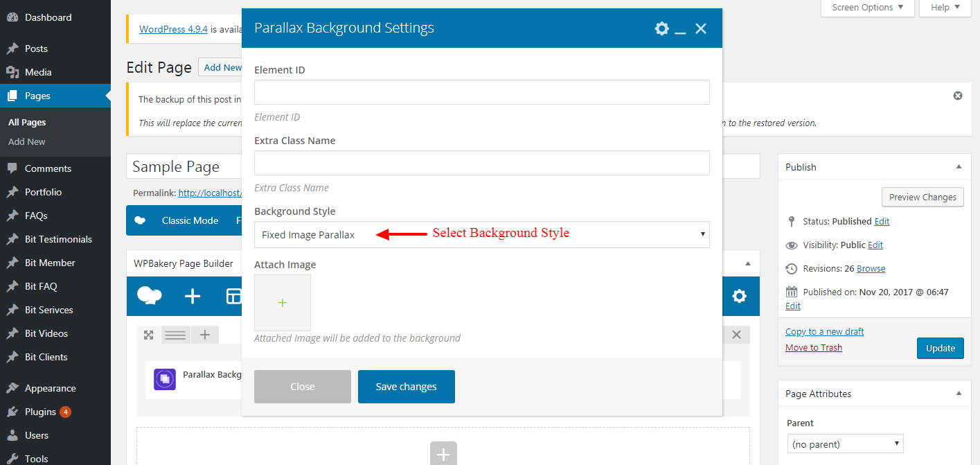Open the Plugins menu in the sidebar
The height and width of the screenshot is (465, 980).
(40, 412)
